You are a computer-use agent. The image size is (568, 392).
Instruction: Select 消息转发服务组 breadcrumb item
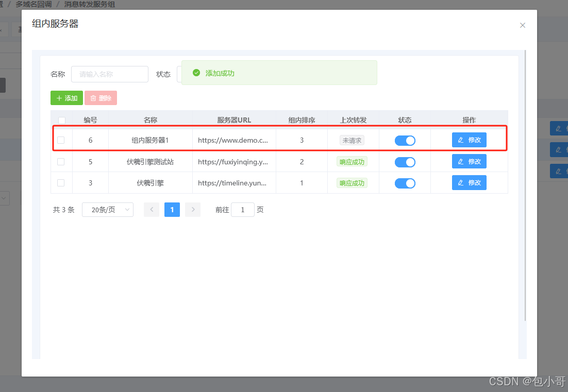pyautogui.click(x=89, y=4)
